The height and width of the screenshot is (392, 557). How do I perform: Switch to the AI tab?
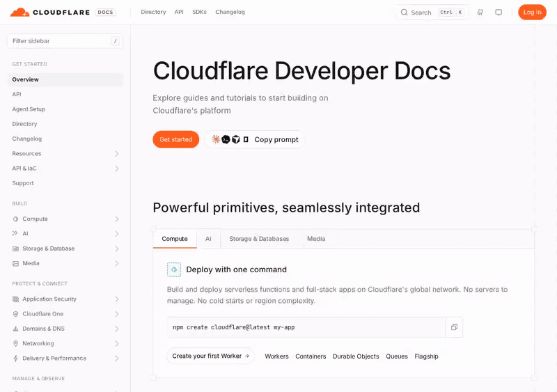click(x=208, y=239)
